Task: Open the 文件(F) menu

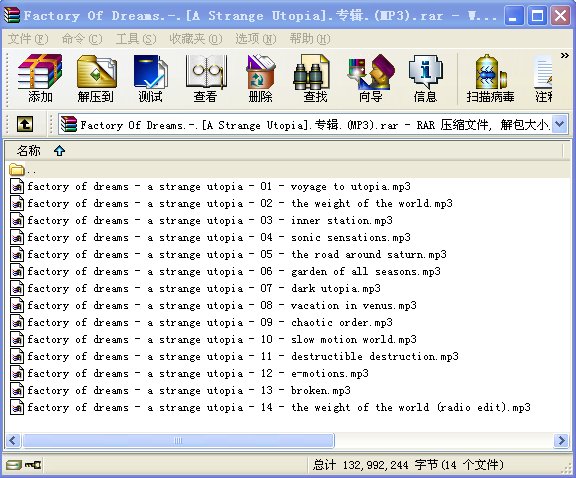Action: point(28,39)
